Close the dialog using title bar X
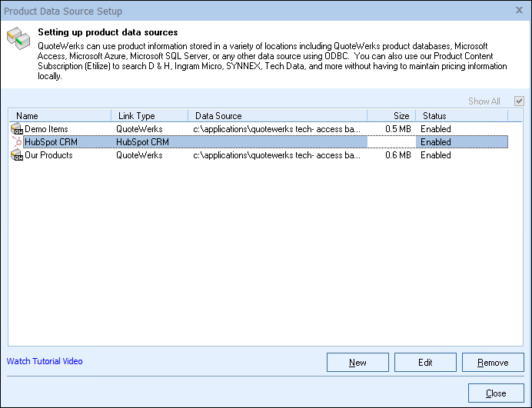Screen dimensions: 532x408 tap(520, 12)
